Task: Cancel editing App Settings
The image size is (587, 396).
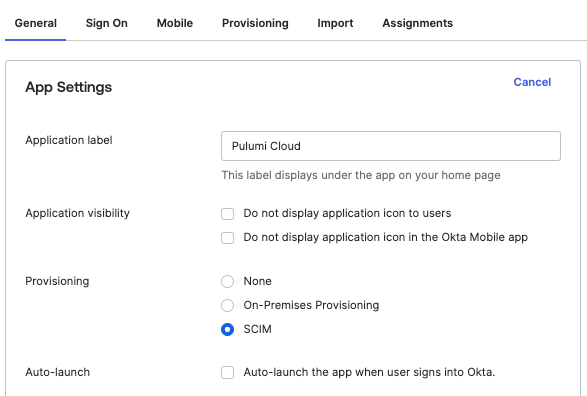Action: tap(532, 82)
